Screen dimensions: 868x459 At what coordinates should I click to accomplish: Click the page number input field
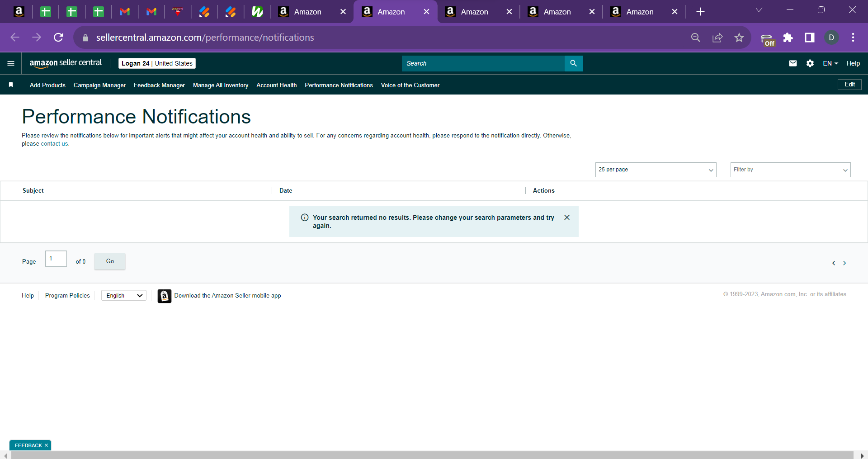[x=56, y=259]
